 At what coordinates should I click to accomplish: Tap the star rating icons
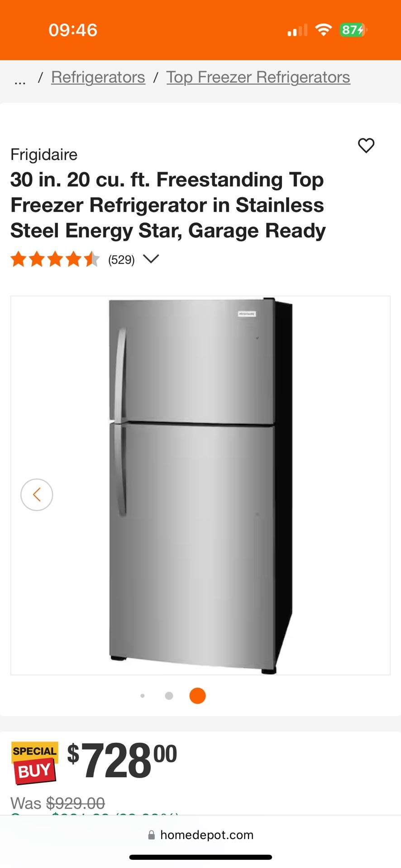(x=55, y=259)
